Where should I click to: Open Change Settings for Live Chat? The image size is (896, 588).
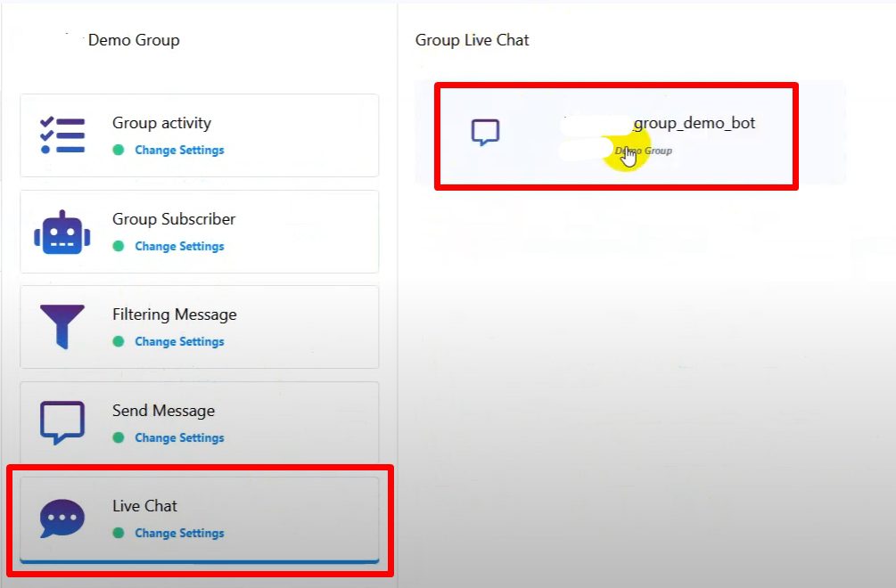[x=179, y=533]
